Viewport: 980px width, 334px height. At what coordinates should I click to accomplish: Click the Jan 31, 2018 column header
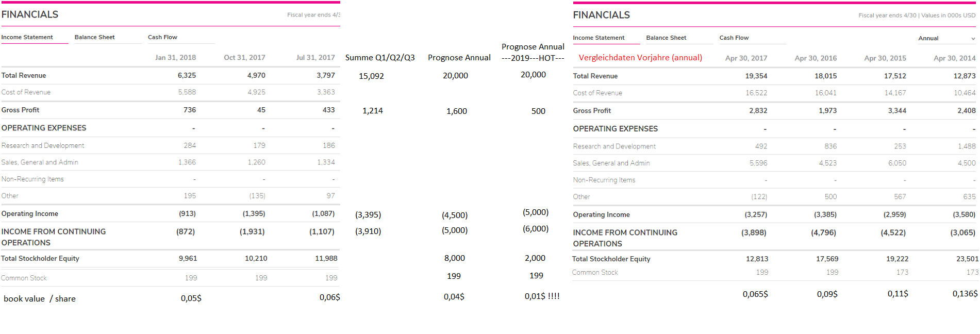tap(175, 57)
